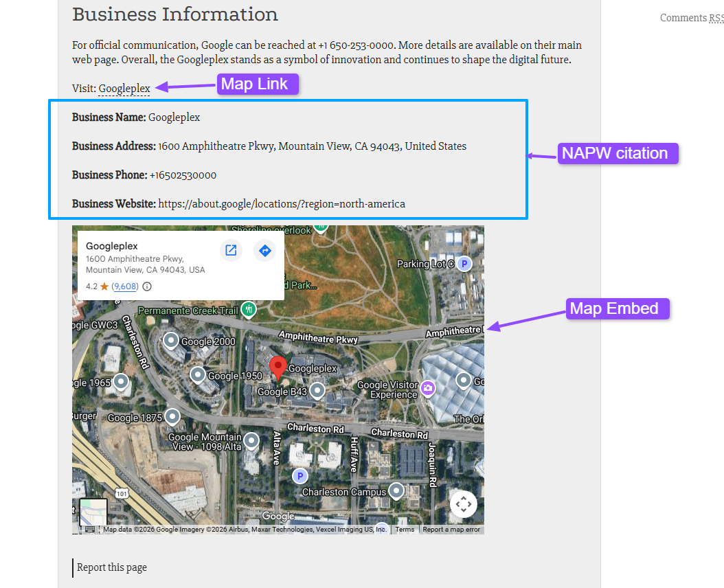The width and height of the screenshot is (724, 588).
Task: Click the Amphitheatre Pkwy road label
Action: [318, 338]
